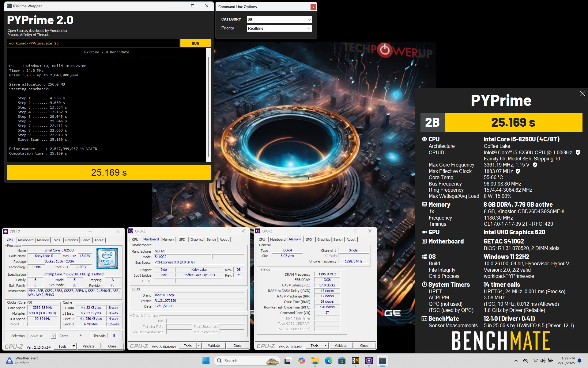Click the BenchMate section icon in result panel
Viewport: 588px width, 368px height.
click(424, 319)
